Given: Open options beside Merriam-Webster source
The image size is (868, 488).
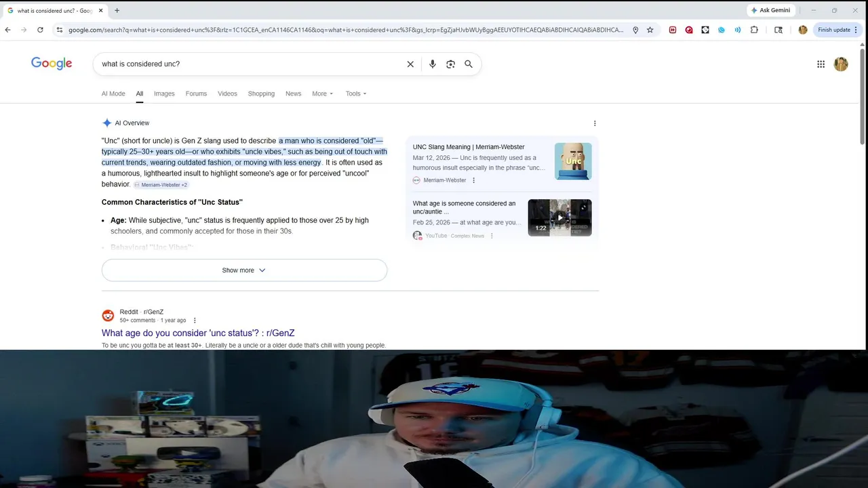Looking at the screenshot, I should tap(473, 180).
